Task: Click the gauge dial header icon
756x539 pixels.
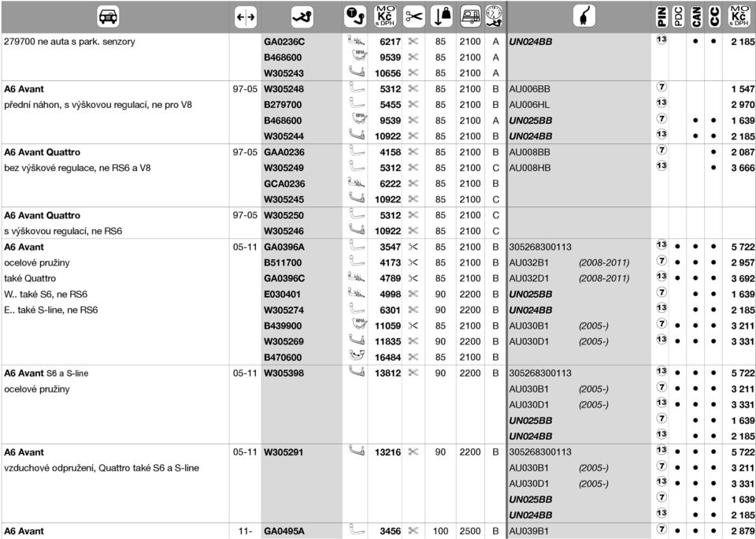Action: tap(495, 17)
